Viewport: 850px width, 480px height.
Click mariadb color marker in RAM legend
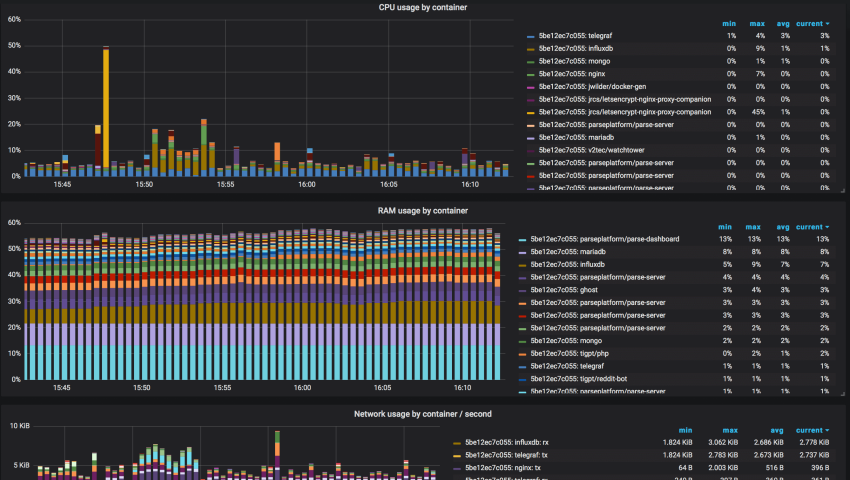[522, 252]
